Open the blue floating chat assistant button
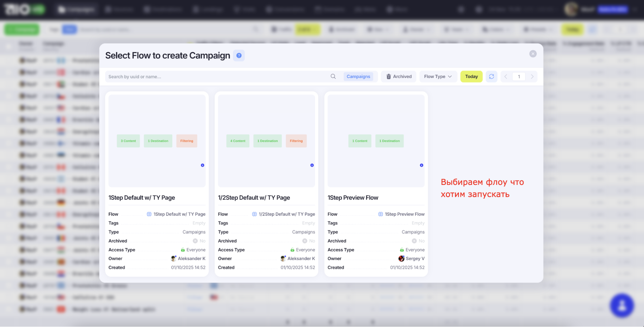This screenshot has height=327, width=644. [622, 305]
